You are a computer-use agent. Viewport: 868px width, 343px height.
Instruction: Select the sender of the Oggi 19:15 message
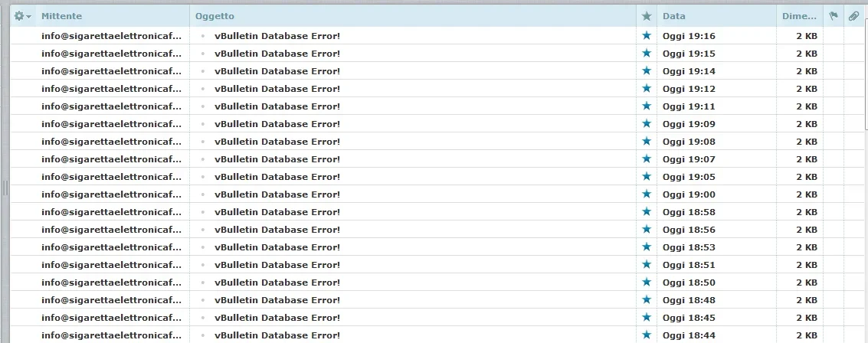click(111, 54)
